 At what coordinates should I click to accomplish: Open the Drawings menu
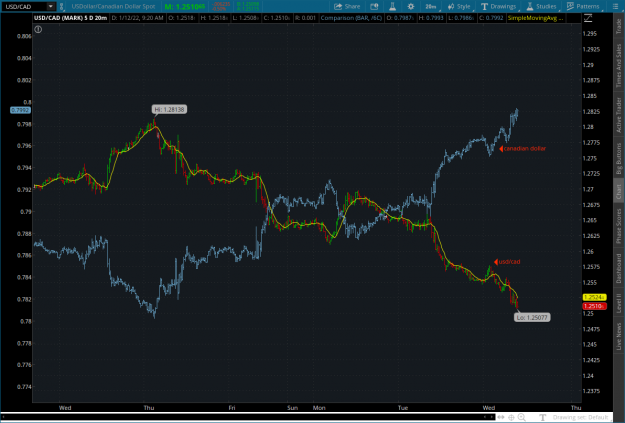(498, 6)
